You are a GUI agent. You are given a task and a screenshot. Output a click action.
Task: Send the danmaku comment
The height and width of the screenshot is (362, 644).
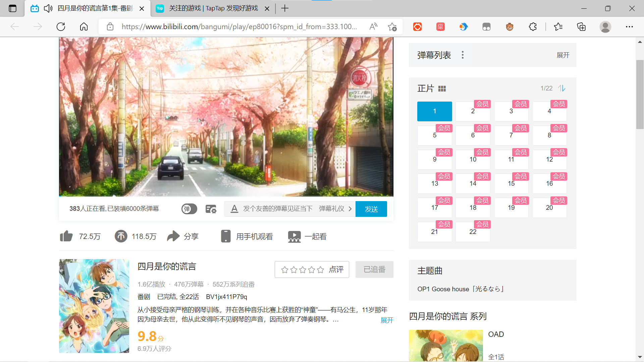tap(371, 209)
